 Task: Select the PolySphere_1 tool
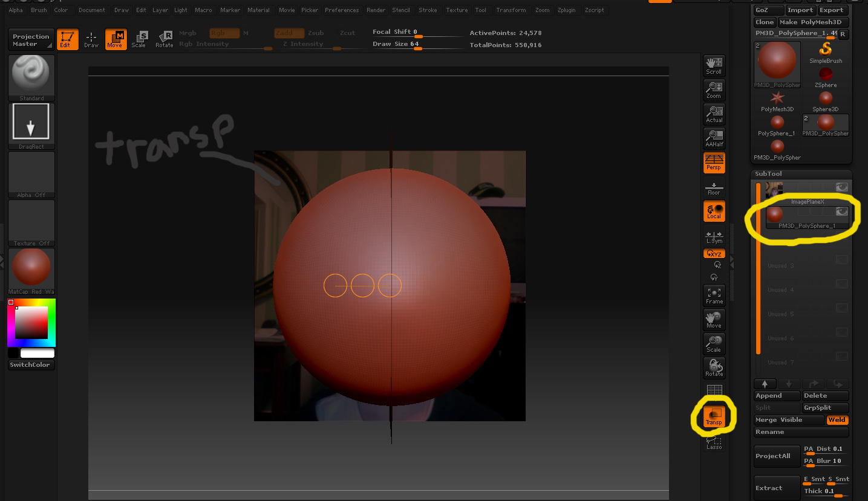coord(777,126)
